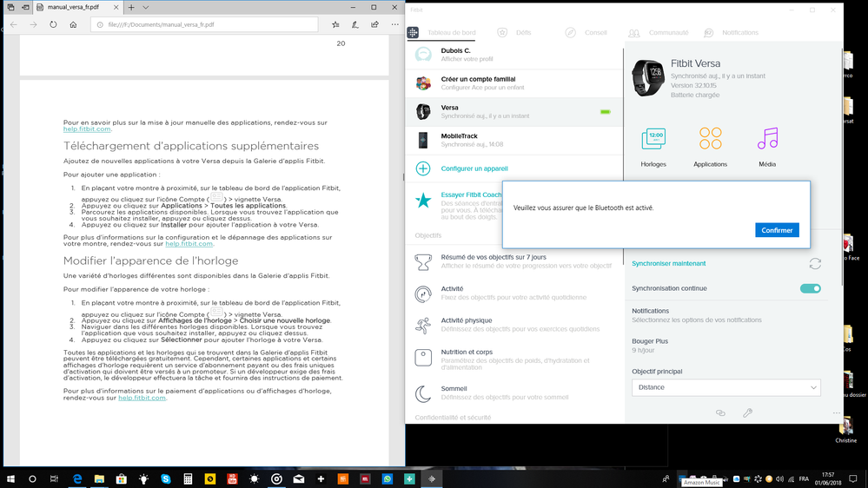868x488 pixels.
Task: Click the Edge share icon
Action: click(374, 24)
